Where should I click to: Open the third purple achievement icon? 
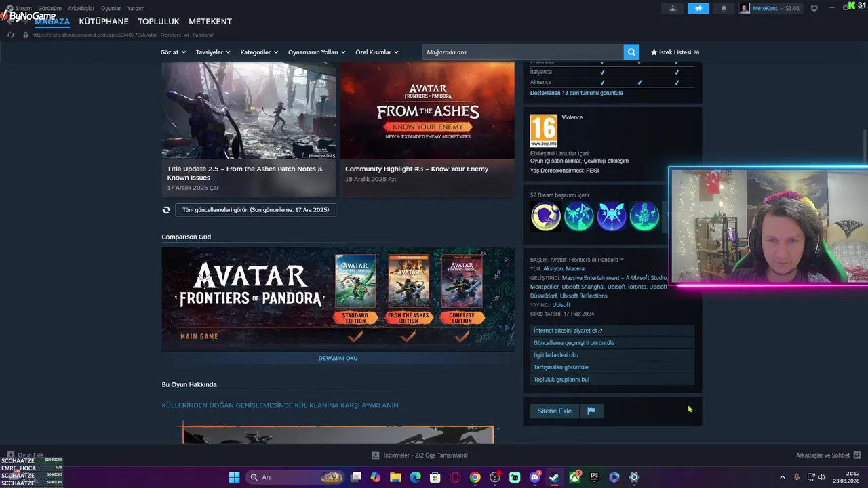(x=612, y=217)
